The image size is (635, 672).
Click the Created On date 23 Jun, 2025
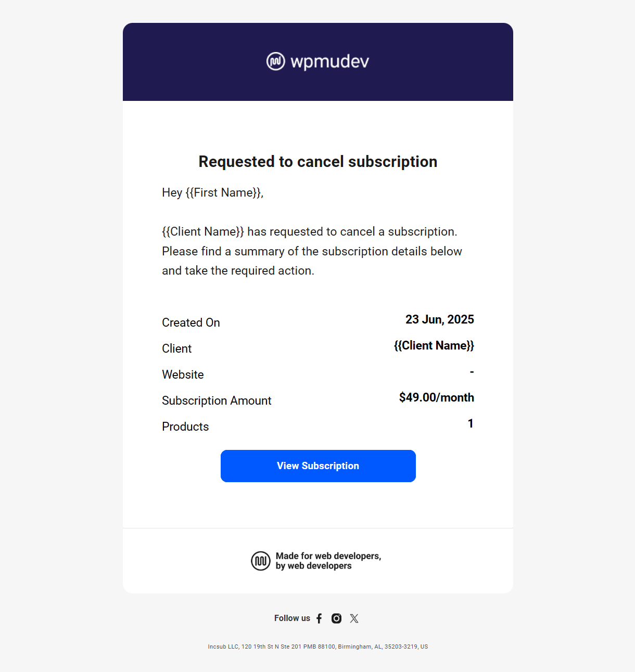click(x=439, y=319)
